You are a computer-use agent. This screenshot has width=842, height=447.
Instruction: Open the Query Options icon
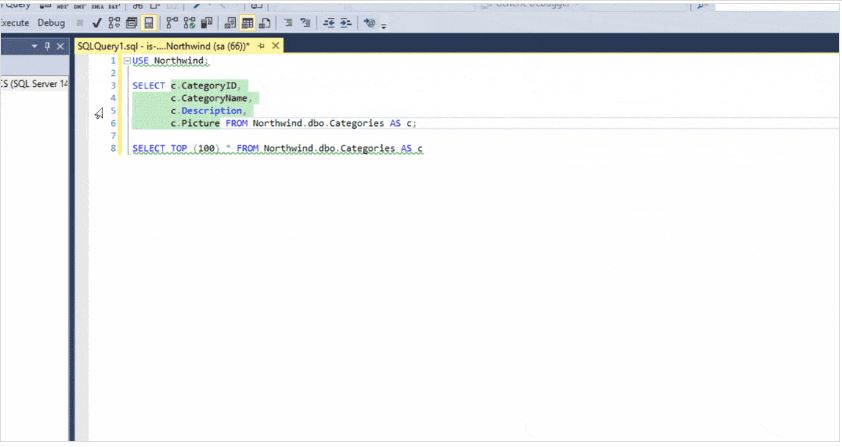tap(131, 23)
